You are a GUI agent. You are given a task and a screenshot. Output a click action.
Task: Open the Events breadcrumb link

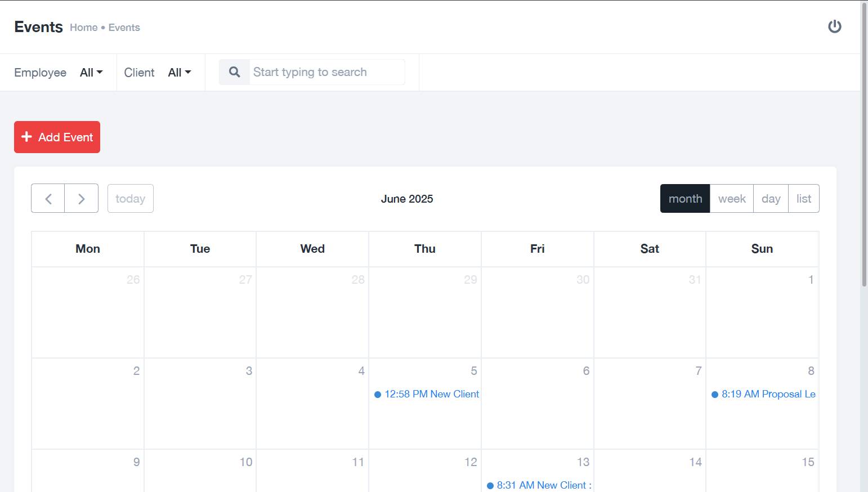124,28
